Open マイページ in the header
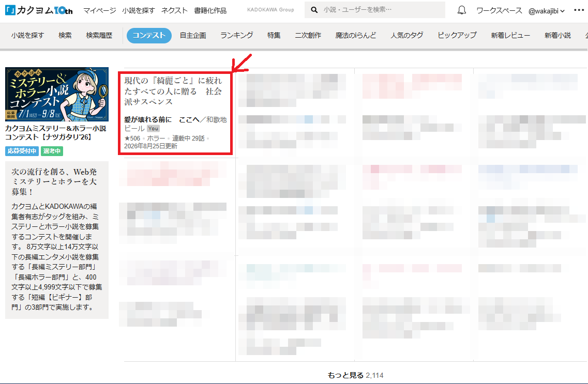 click(x=100, y=10)
